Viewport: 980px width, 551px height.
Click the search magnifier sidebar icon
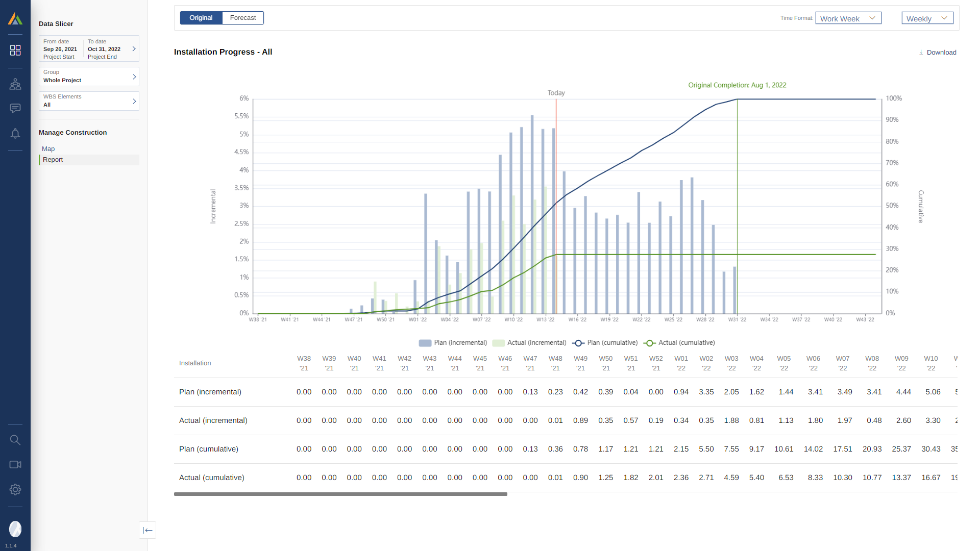pyautogui.click(x=15, y=440)
